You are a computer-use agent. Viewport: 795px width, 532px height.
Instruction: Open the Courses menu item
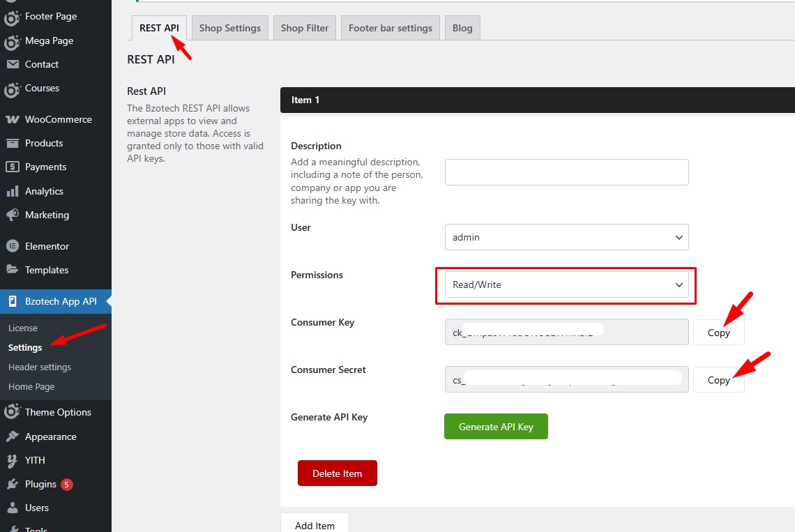tap(56, 89)
